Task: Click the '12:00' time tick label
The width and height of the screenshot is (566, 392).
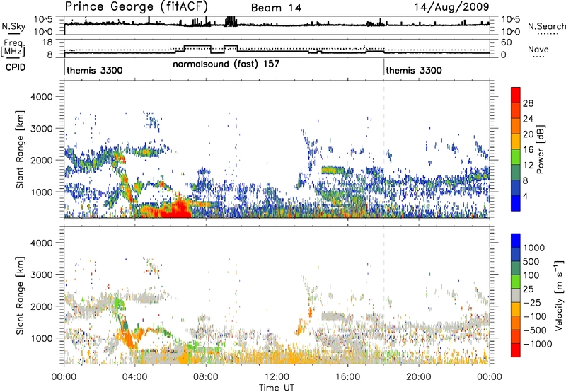Action: (277, 377)
